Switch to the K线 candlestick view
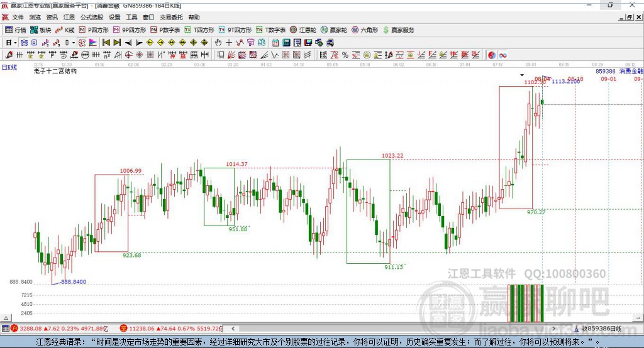The height and width of the screenshot is (348, 644). pyautogui.click(x=65, y=30)
